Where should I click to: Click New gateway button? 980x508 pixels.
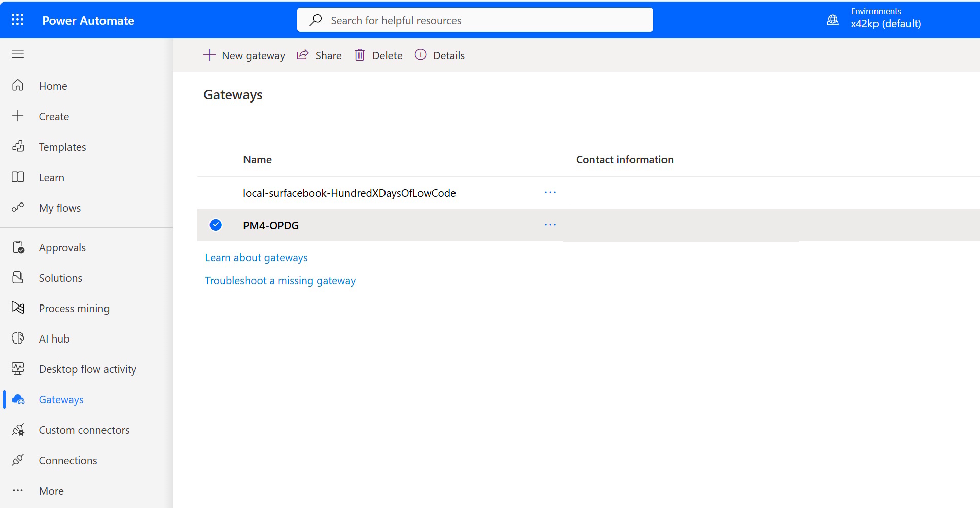[244, 55]
